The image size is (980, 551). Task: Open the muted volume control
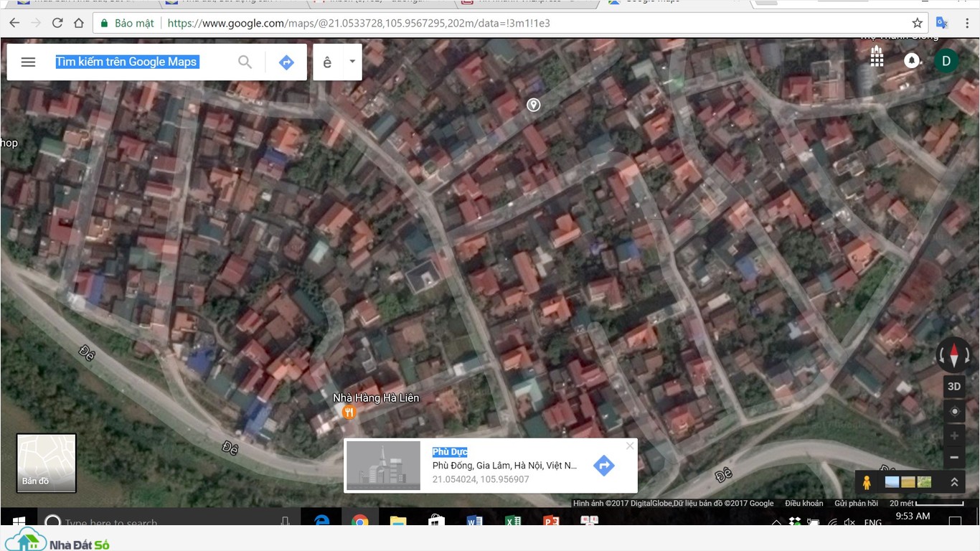849,522
